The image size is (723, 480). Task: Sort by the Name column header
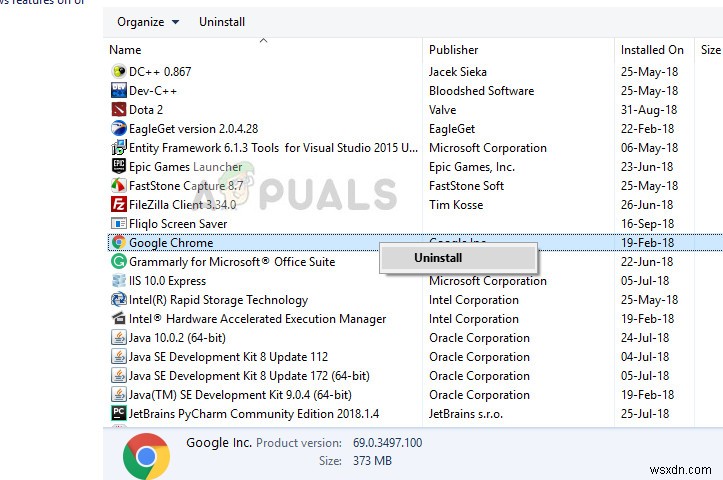[x=125, y=50]
